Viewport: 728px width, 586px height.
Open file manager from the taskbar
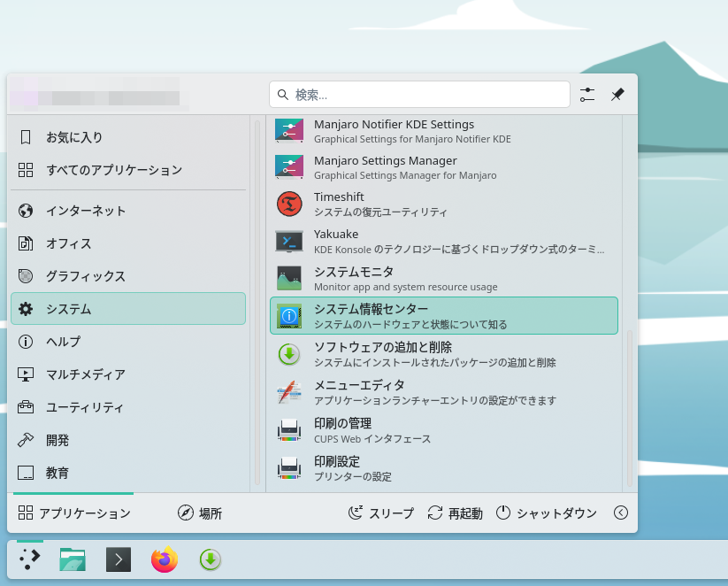pyautogui.click(x=73, y=559)
